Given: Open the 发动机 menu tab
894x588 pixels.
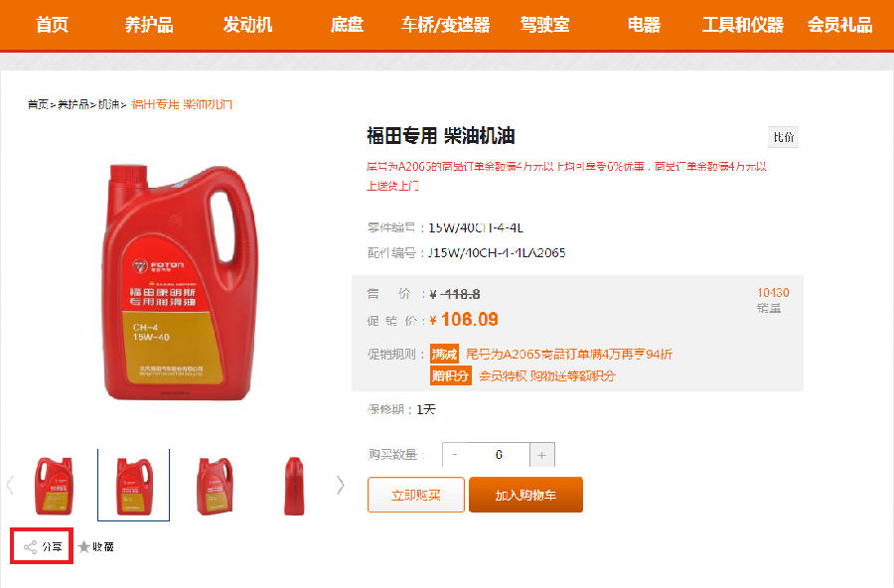Looking at the screenshot, I should tap(247, 25).
